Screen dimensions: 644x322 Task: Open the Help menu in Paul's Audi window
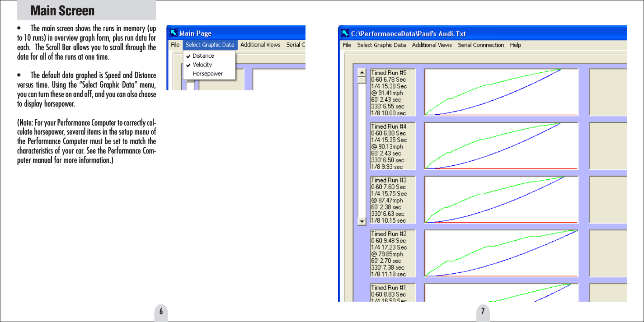tap(515, 45)
